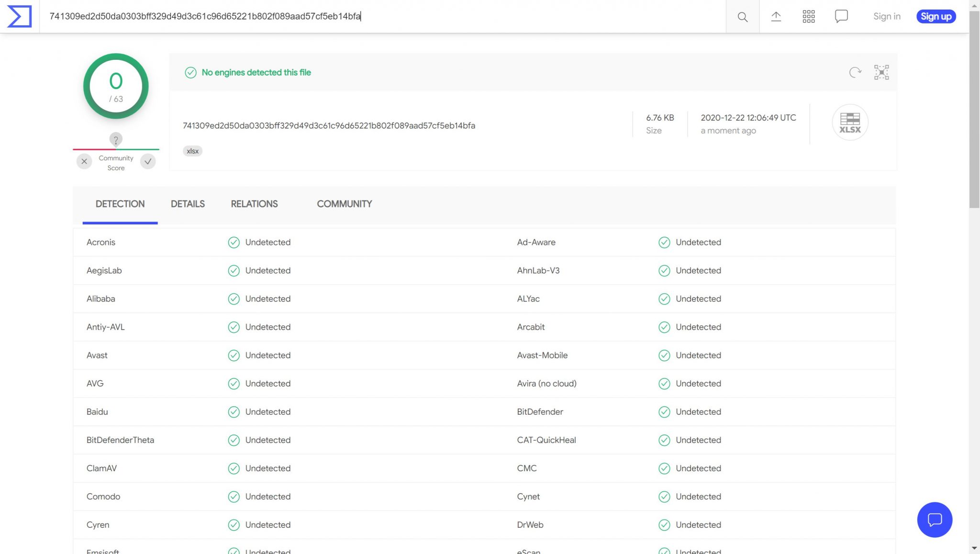Image resolution: width=980 pixels, height=554 pixels.
Task: Click the No engines detected this file message
Action: [256, 72]
